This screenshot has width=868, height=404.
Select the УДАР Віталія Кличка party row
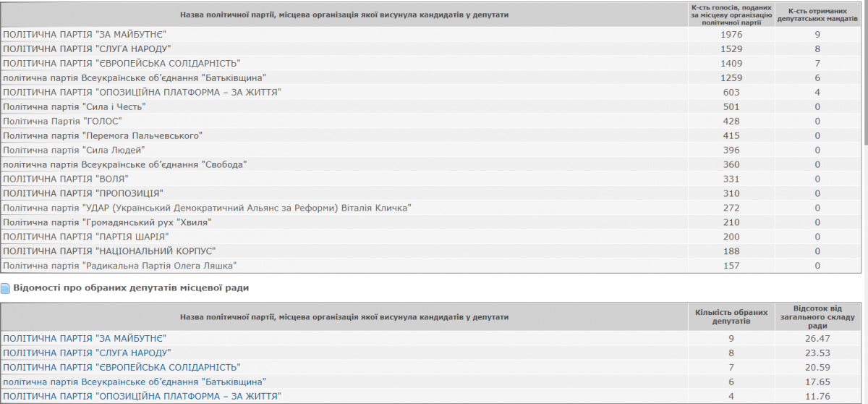click(x=430, y=208)
